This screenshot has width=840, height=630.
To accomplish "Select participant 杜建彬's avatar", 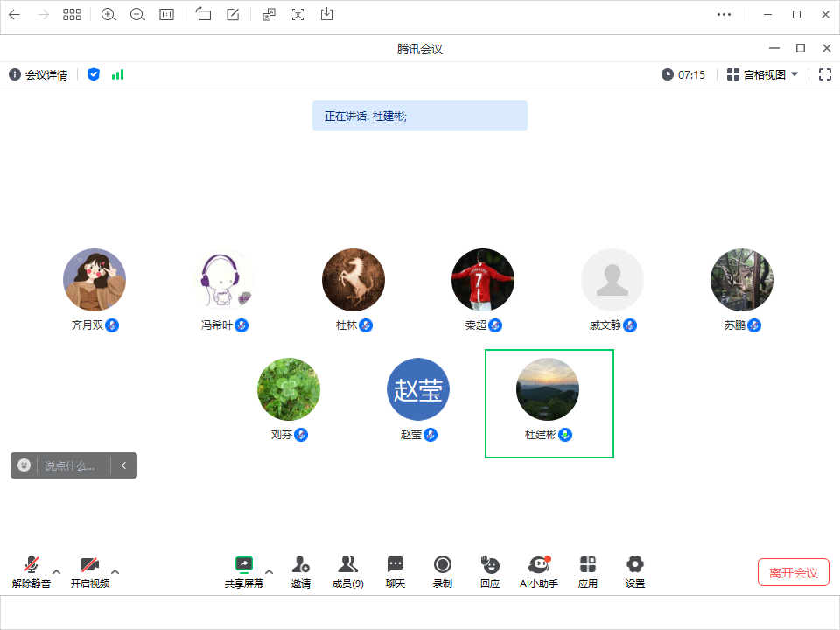I will click(548, 389).
